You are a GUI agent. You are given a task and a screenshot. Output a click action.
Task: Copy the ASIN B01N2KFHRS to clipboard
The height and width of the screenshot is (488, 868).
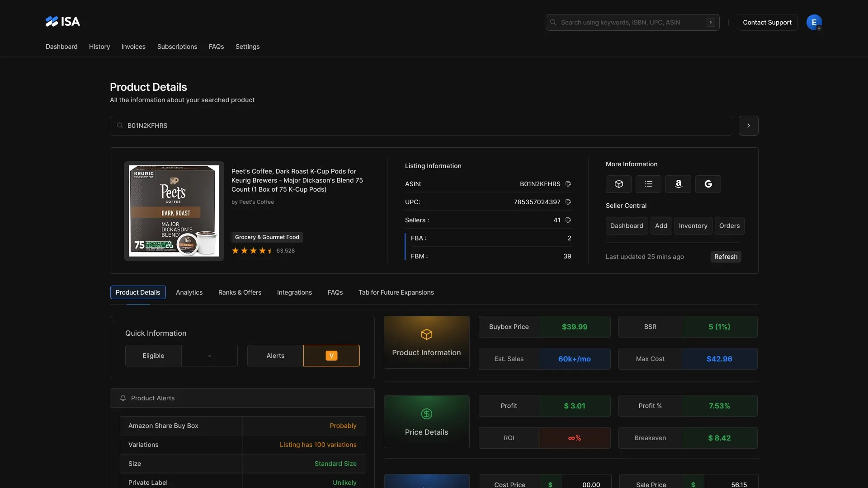pos(568,184)
